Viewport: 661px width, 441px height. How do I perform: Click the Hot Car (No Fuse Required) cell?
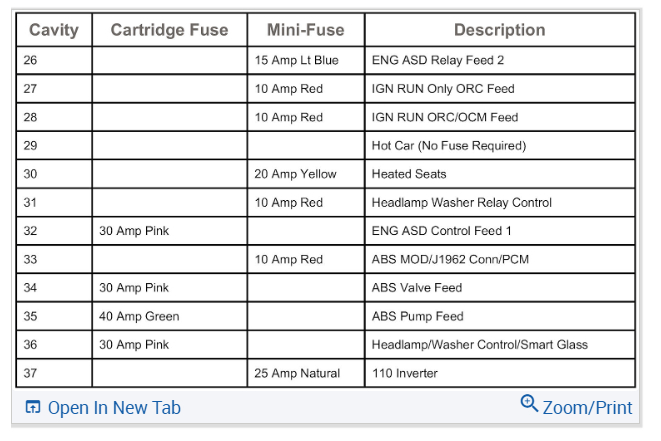pos(448,146)
